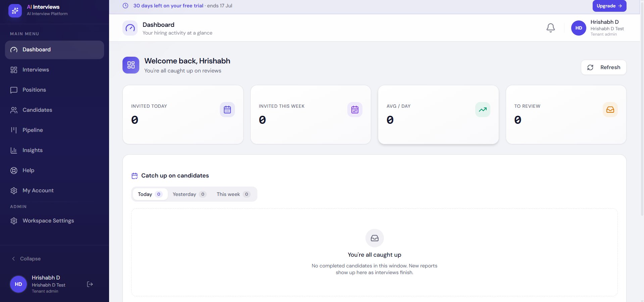Viewport: 644px width, 302px height.
Task: Click the Invited Today stat card
Action: 183,115
